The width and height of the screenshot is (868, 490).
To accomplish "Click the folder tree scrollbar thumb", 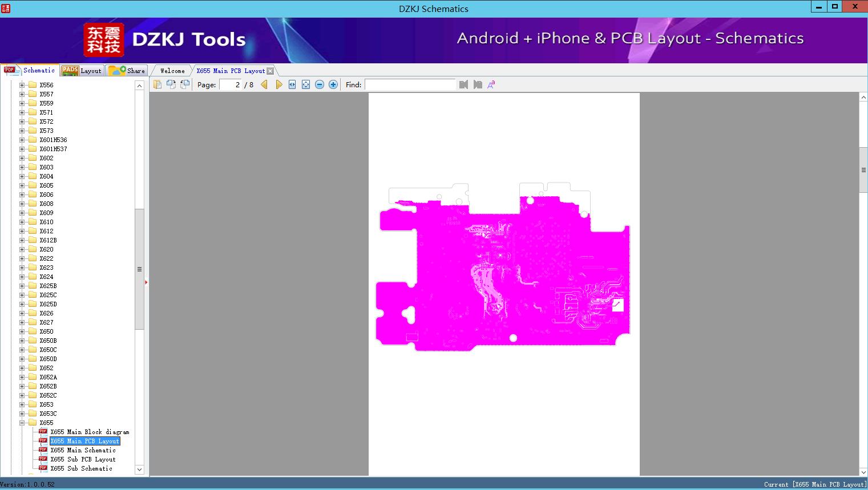I will tap(139, 269).
